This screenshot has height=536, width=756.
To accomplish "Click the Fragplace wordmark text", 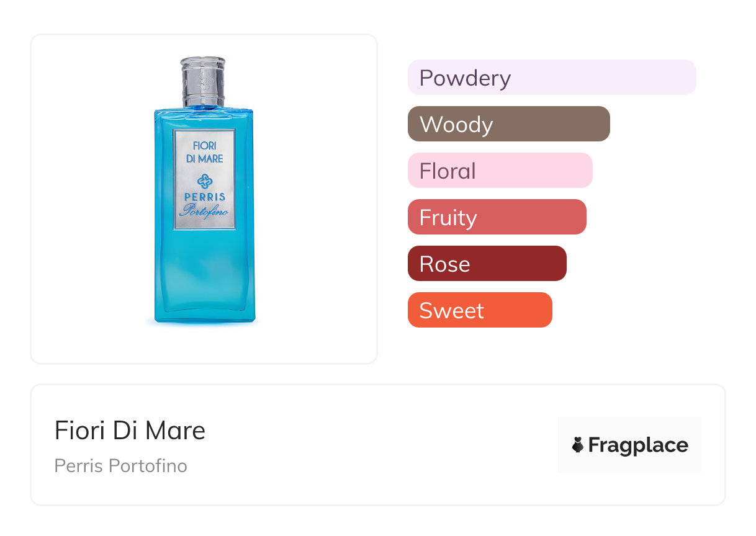I will click(x=638, y=445).
